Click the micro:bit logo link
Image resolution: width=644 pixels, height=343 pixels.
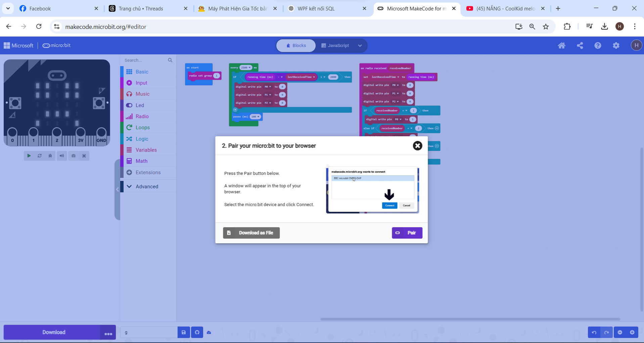point(56,46)
